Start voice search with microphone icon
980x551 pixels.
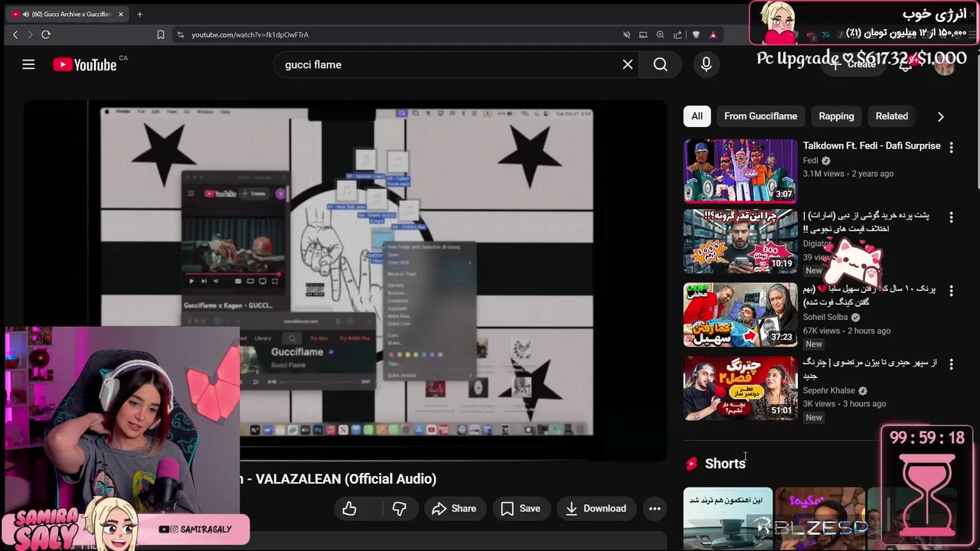point(706,64)
